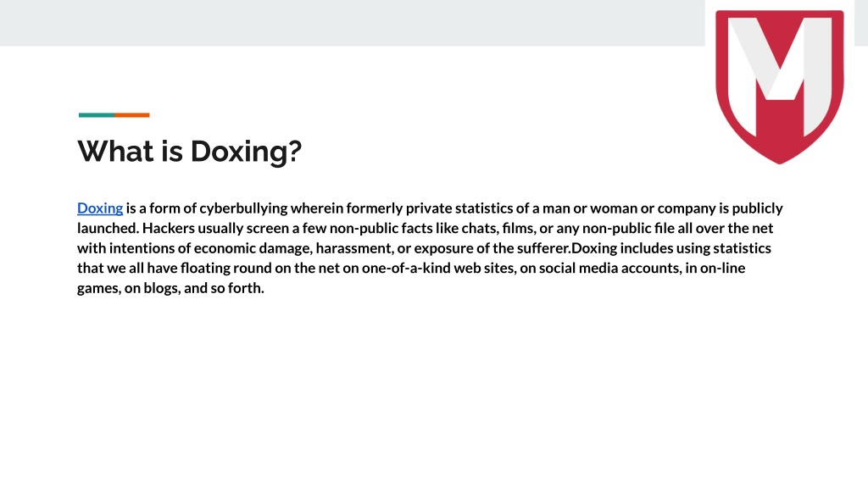
Task: Click the words 'form of cyberbullying' in the paragraph
Action: (x=218, y=208)
